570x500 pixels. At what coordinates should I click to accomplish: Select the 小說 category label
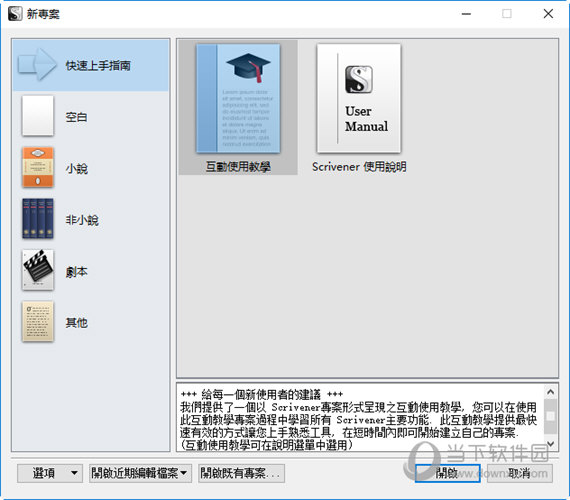[76, 168]
